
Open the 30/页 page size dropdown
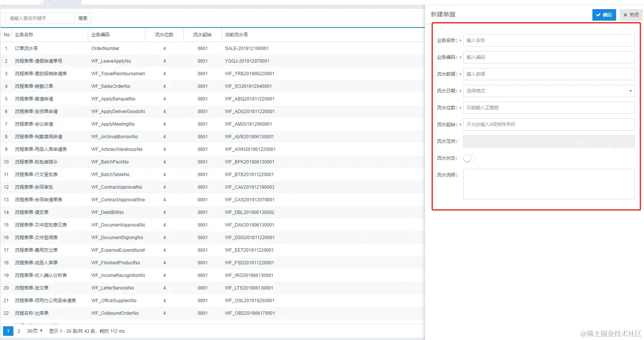click(35, 331)
